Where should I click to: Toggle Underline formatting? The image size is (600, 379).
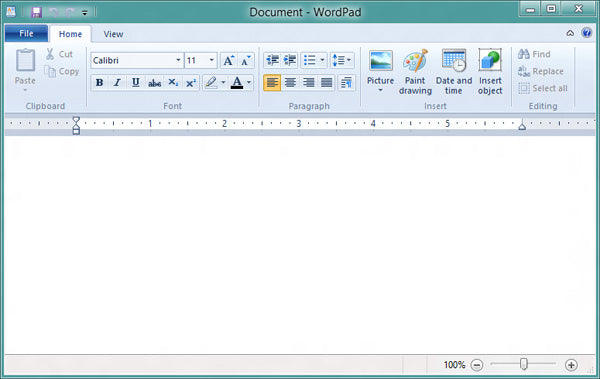135,82
